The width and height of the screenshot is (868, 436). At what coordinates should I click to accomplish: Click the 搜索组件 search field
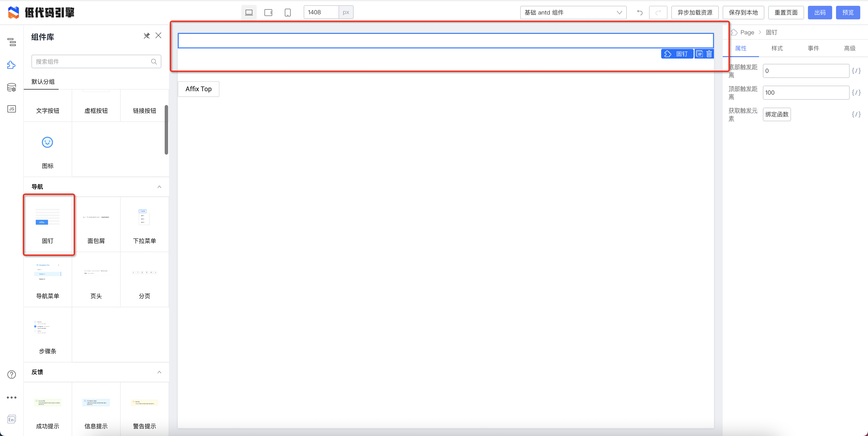tap(92, 62)
